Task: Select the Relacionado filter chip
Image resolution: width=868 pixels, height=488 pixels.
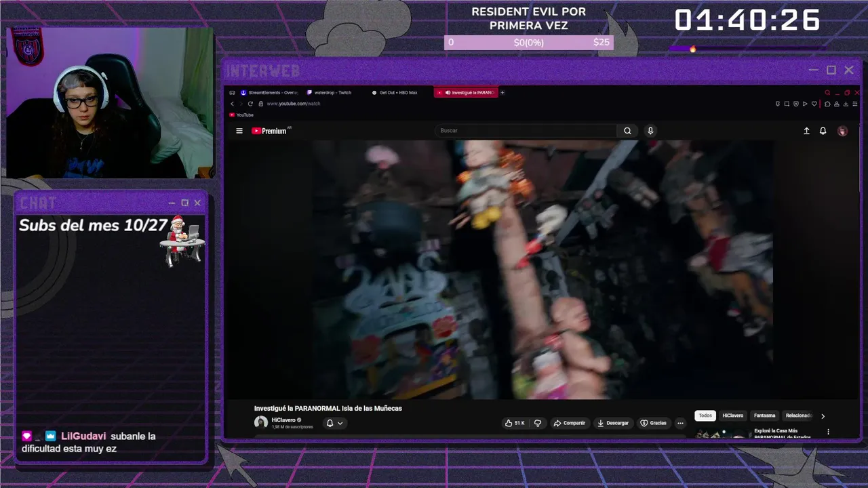Action: point(799,415)
